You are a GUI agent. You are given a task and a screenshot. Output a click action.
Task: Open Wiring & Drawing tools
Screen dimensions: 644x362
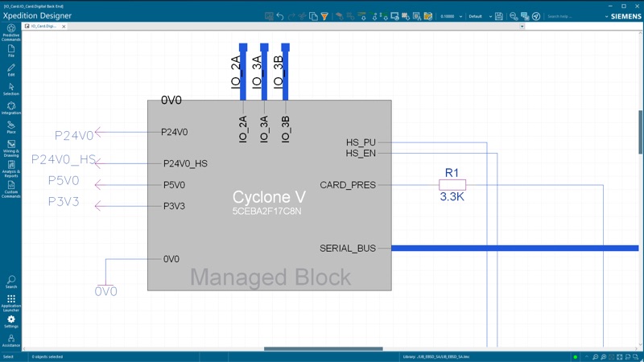pyautogui.click(x=11, y=148)
